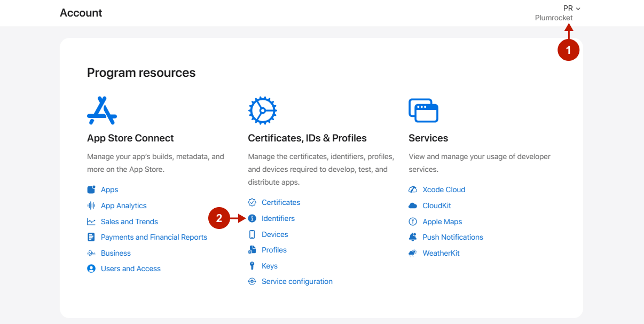Click the Identifiers info icon
644x324 pixels.
[x=252, y=218]
